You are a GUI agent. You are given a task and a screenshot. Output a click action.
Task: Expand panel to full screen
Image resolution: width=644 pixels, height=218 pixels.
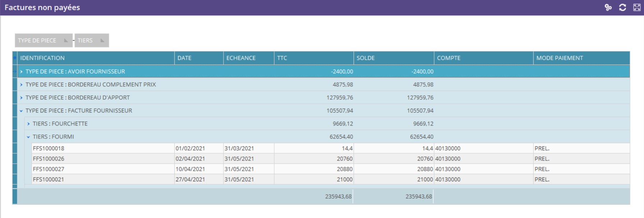pos(637,8)
